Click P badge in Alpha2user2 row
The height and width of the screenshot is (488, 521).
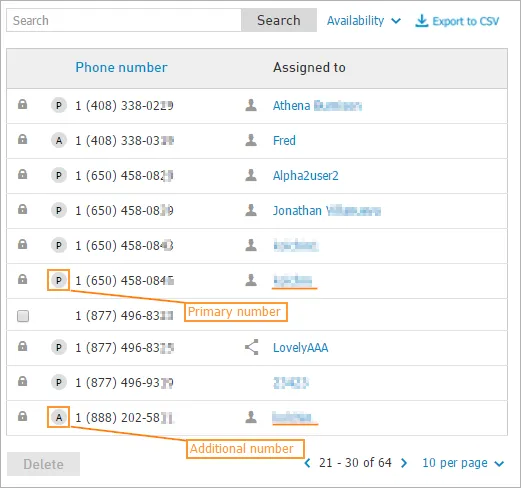click(59, 175)
